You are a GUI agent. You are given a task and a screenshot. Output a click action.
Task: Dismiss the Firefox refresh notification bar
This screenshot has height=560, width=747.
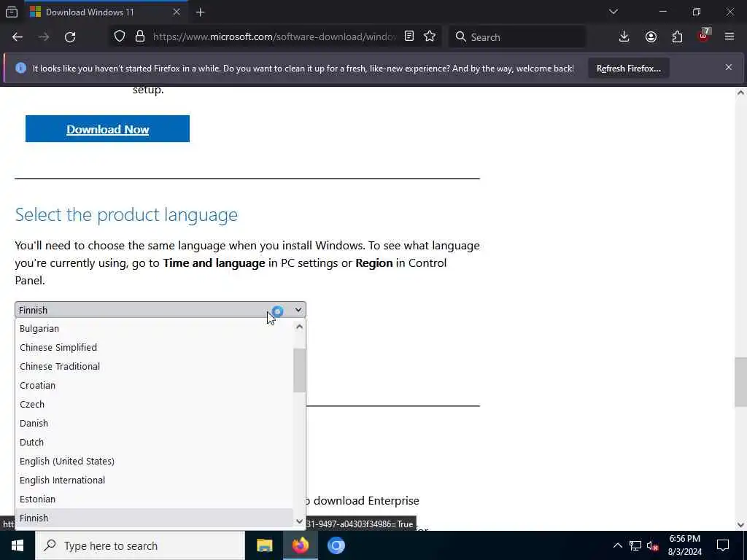pyautogui.click(x=729, y=68)
